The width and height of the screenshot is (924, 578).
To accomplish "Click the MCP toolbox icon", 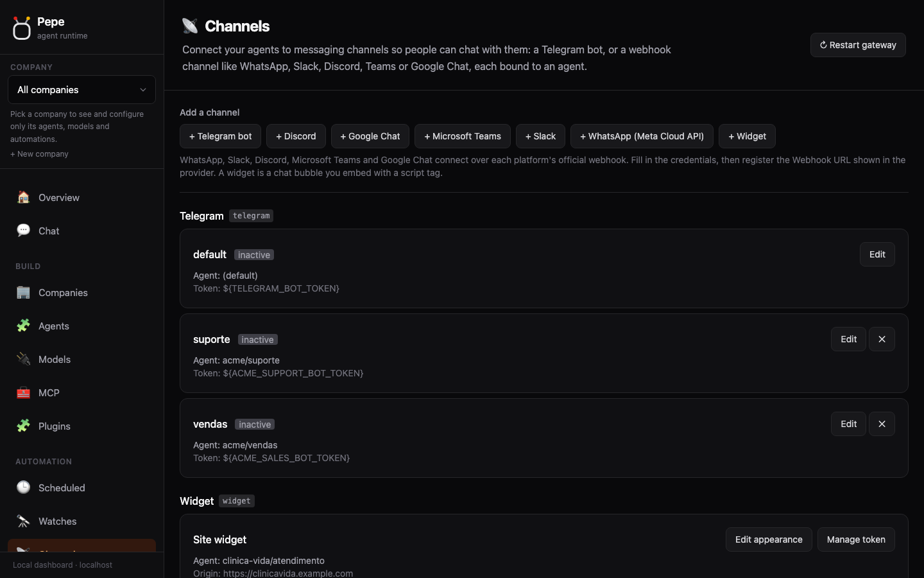I will pyautogui.click(x=24, y=392).
